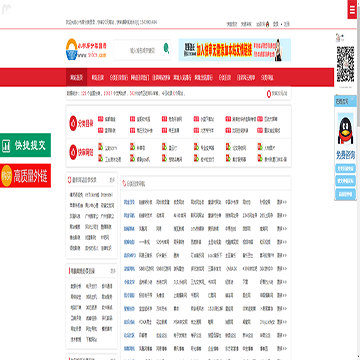The image size is (360, 360).
Task: Expand the 更多 link of the second left sidebar panel
Action: 112,271
